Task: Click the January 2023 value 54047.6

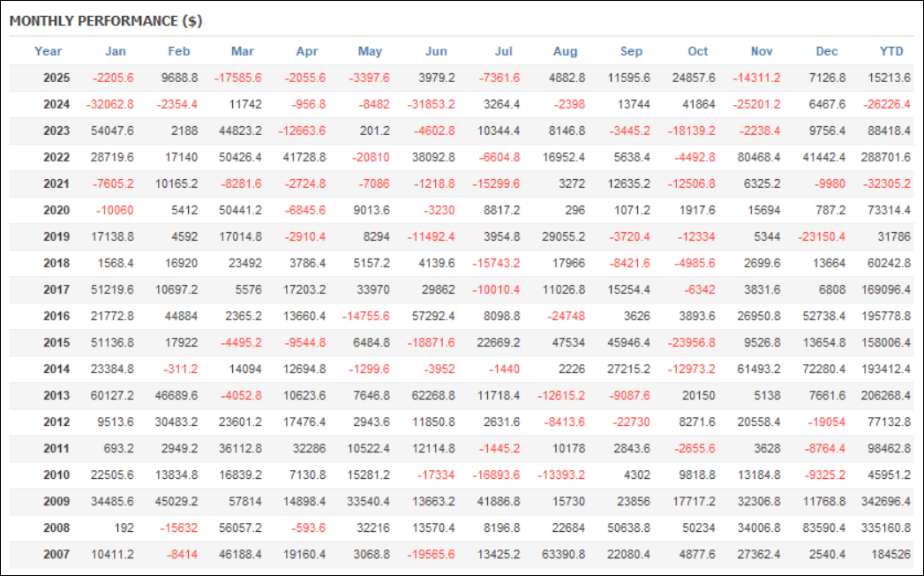Action: coord(112,131)
